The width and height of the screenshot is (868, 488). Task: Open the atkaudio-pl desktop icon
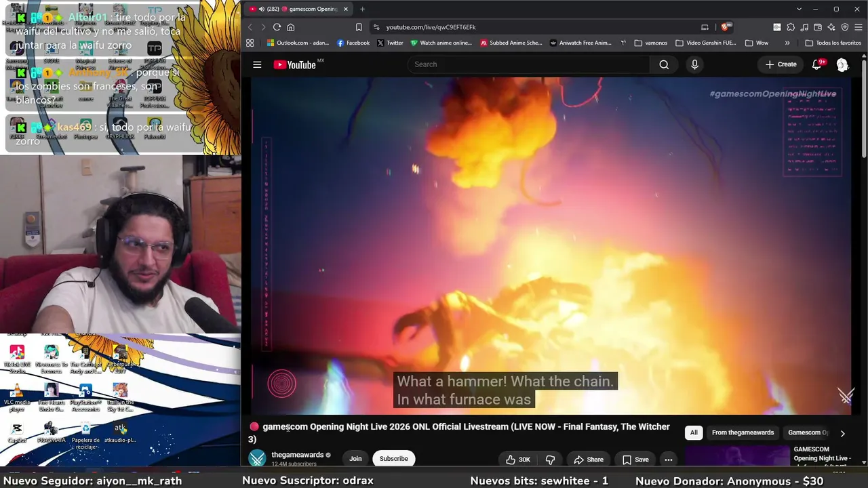pyautogui.click(x=120, y=433)
